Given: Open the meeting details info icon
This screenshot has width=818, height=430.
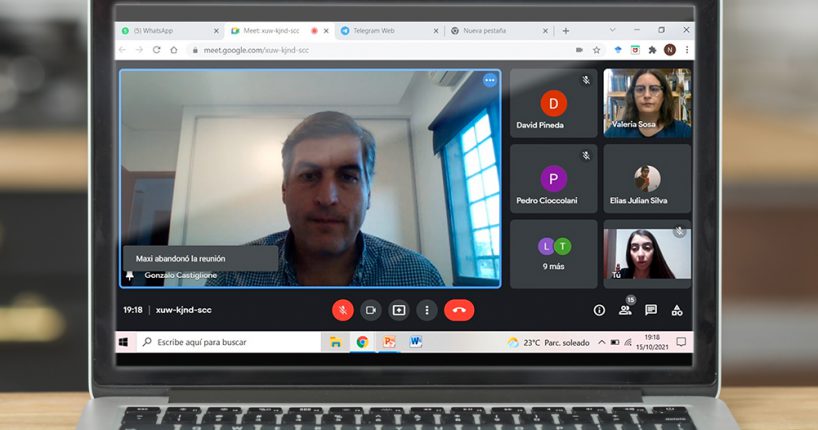Looking at the screenshot, I should (599, 310).
